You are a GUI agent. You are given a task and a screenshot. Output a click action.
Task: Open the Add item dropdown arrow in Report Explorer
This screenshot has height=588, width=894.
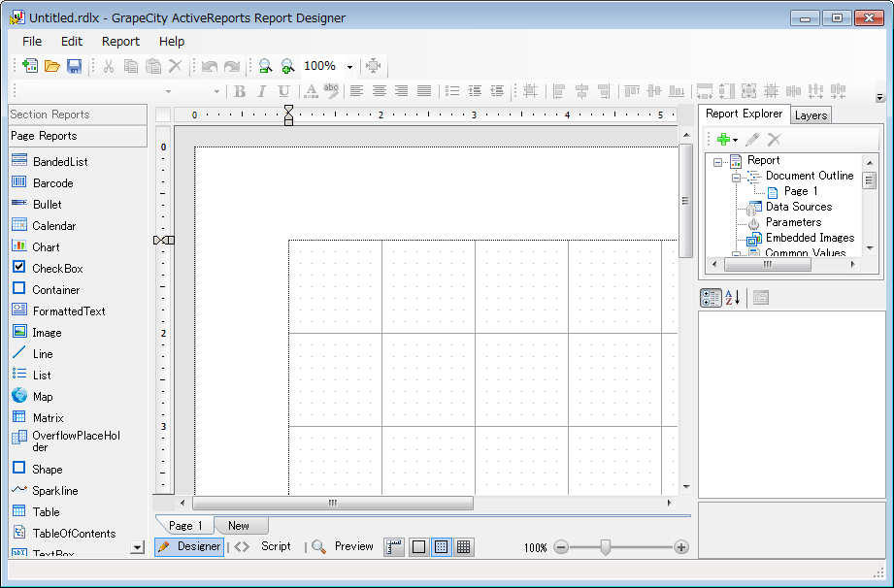click(x=736, y=140)
